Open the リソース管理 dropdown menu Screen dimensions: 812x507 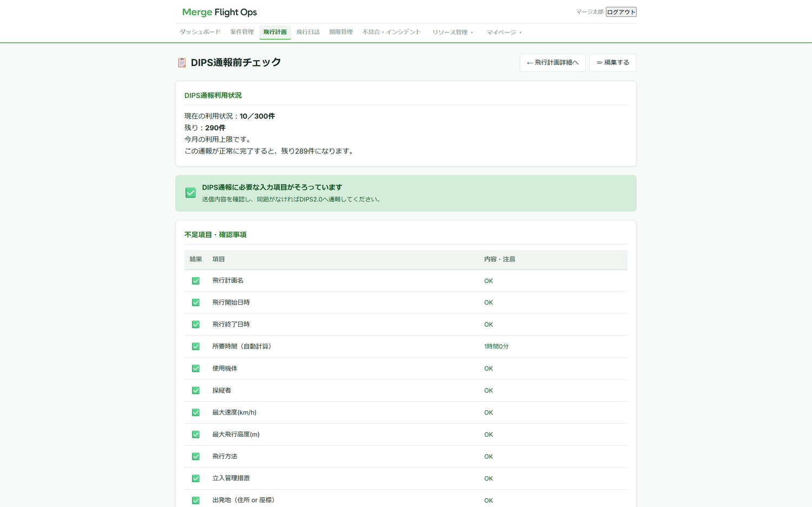pos(453,32)
